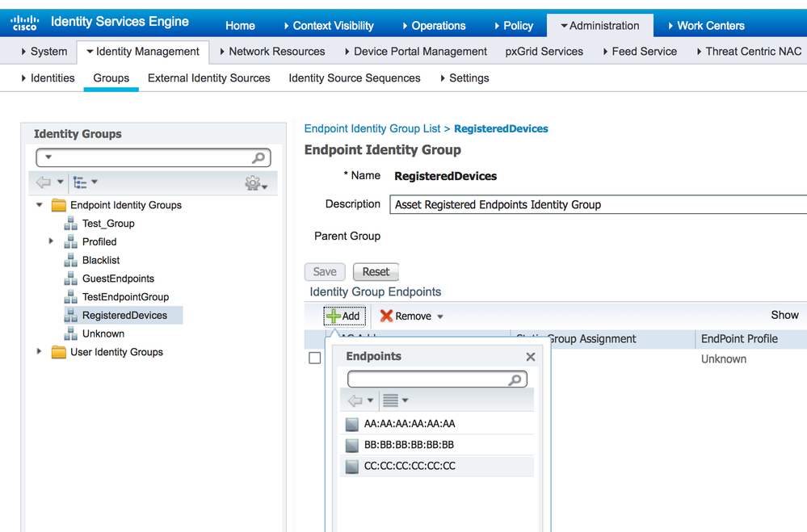The width and height of the screenshot is (807, 532).
Task: Select Blacklist in the tree
Action: 101,260
